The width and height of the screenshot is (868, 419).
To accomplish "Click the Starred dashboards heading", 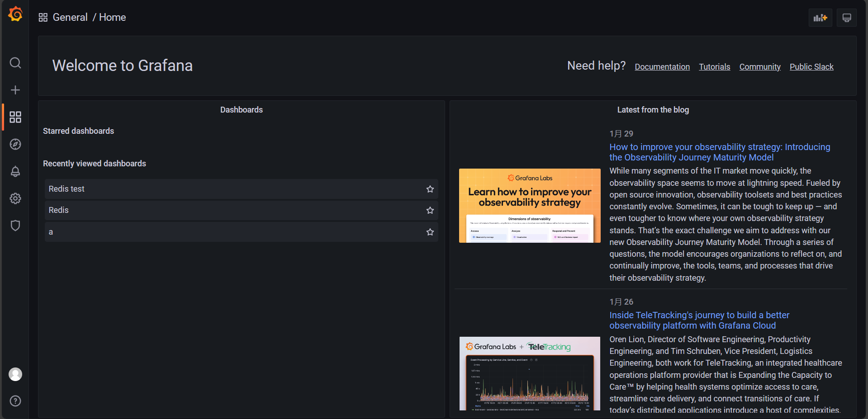I will 78,131.
